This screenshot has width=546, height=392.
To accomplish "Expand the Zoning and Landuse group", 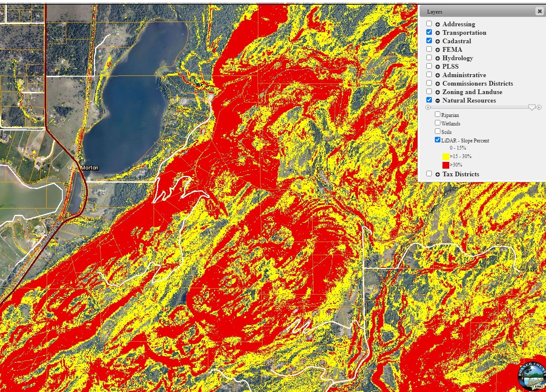I will (437, 92).
